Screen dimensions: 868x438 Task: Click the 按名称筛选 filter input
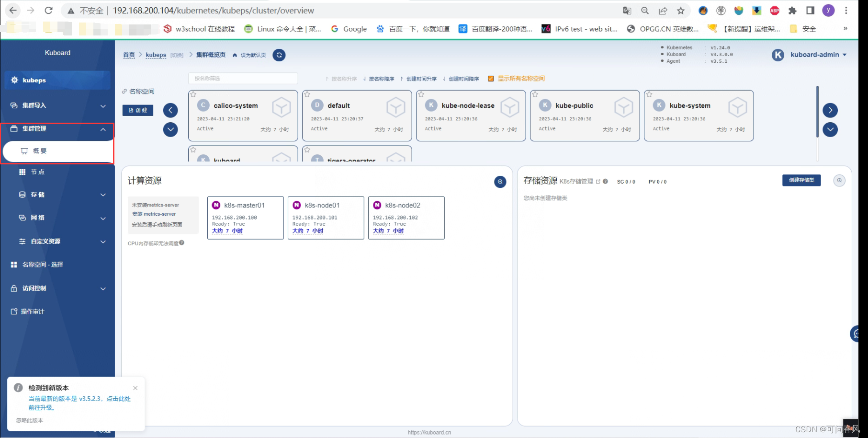[243, 78]
